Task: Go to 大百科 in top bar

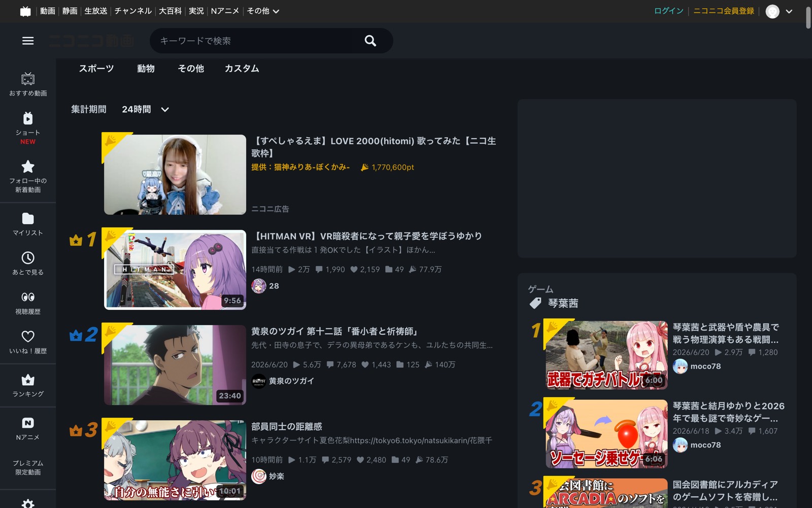Action: tap(170, 11)
